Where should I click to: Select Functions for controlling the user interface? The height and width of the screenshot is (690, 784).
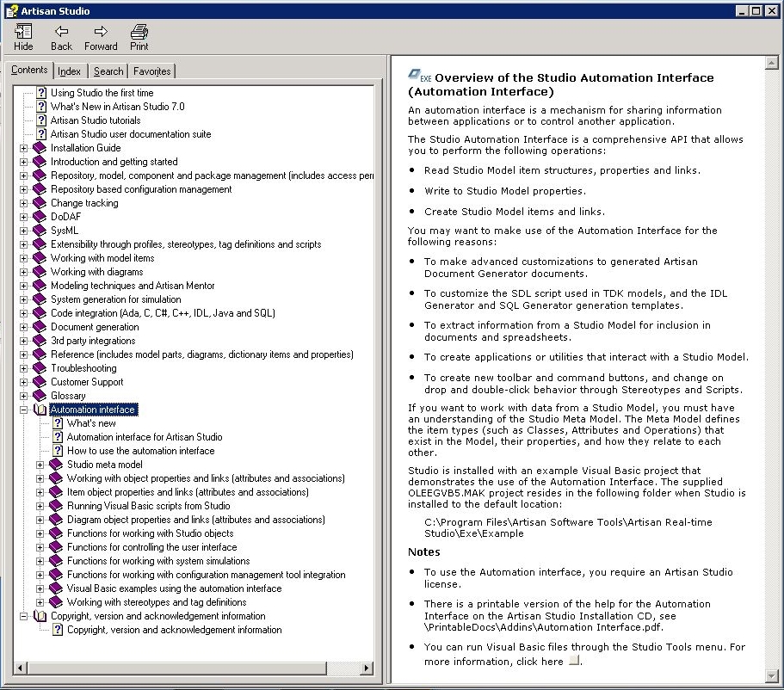coord(152,547)
